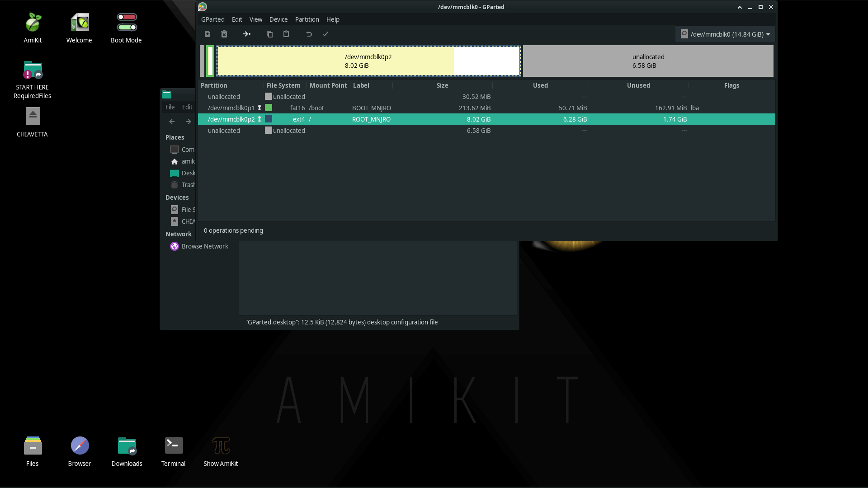The height and width of the screenshot is (488, 868).
Task: Open the Device menu in GParted
Action: click(x=278, y=19)
